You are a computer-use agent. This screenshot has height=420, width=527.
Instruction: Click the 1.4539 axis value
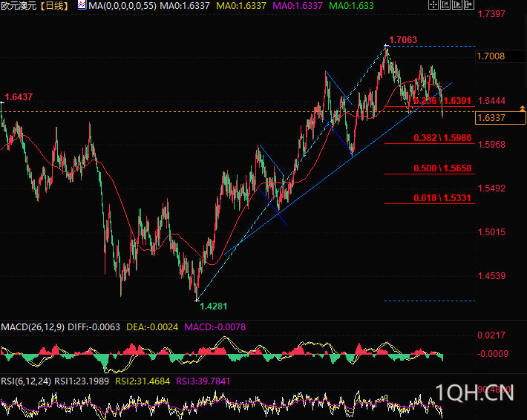491,276
